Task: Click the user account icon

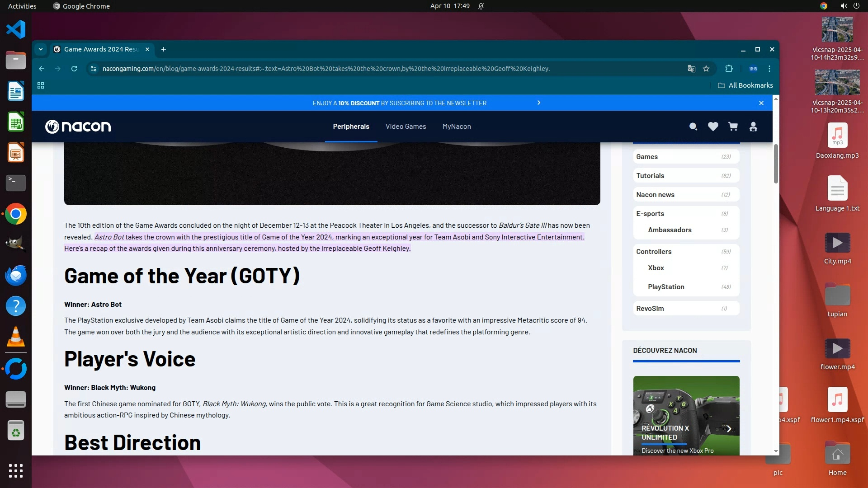Action: click(753, 127)
